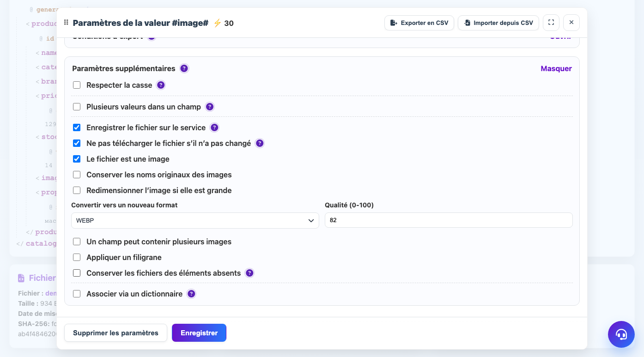Open help for Paramètres supplémentaires
The image size is (644, 357).
[184, 68]
